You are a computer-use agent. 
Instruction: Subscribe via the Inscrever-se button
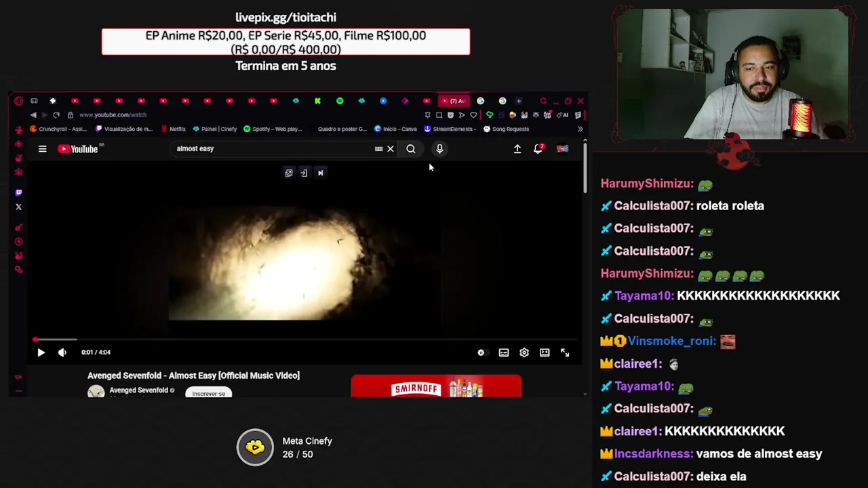[209, 393]
